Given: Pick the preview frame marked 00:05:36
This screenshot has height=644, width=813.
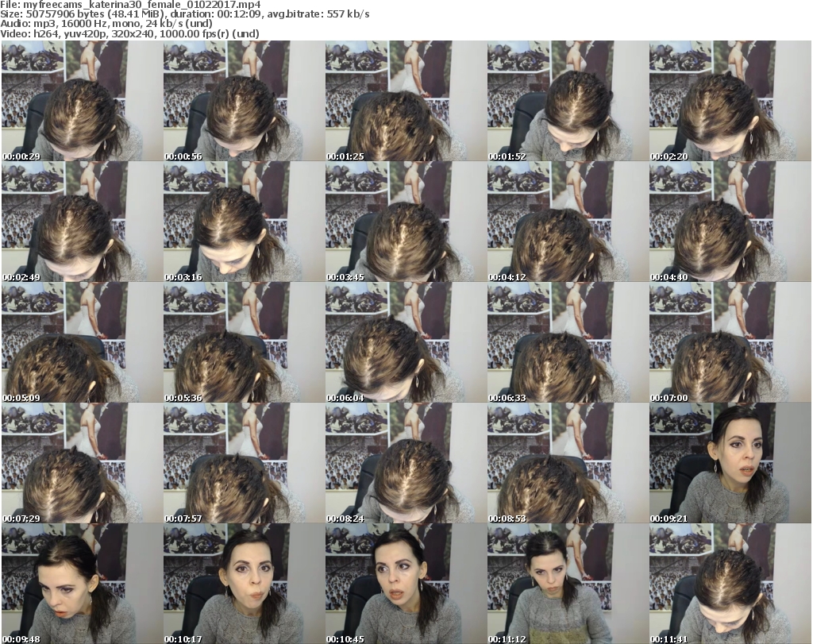Looking at the screenshot, I should (x=245, y=342).
